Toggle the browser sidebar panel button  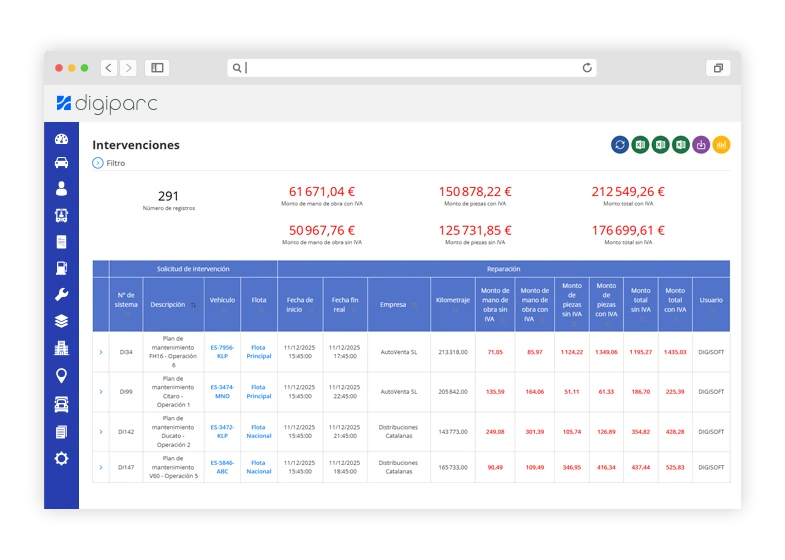point(157,68)
